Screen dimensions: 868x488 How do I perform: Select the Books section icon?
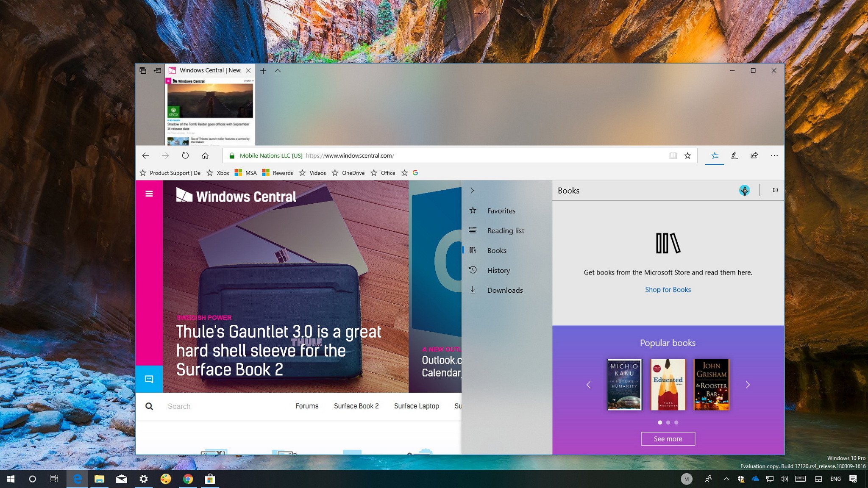[x=472, y=250]
